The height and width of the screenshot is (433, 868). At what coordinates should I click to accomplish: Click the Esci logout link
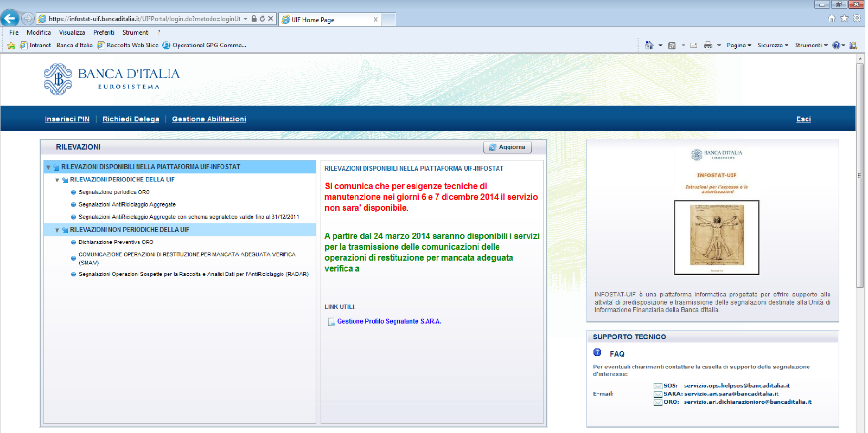click(803, 119)
